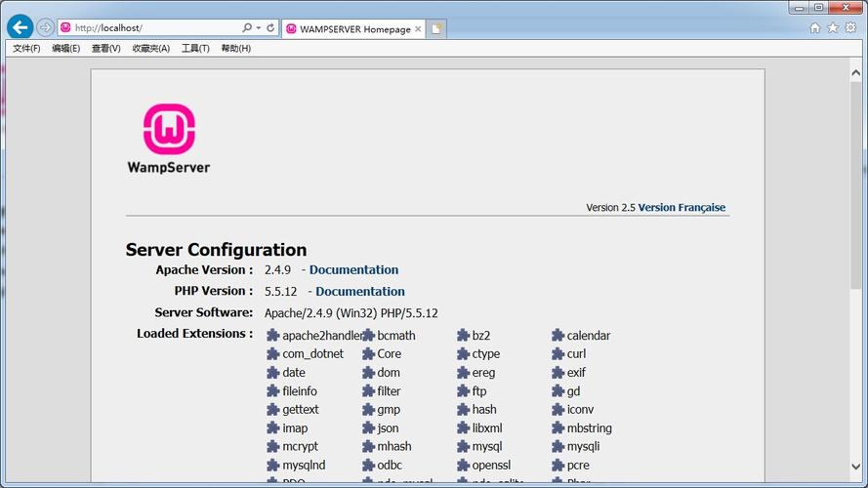Click the 'imap' extension text

295,428
